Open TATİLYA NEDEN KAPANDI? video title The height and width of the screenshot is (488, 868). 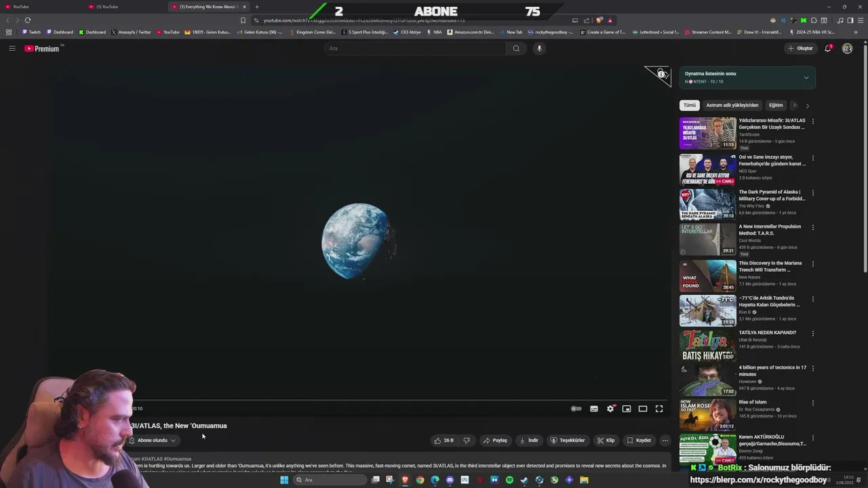(767, 333)
